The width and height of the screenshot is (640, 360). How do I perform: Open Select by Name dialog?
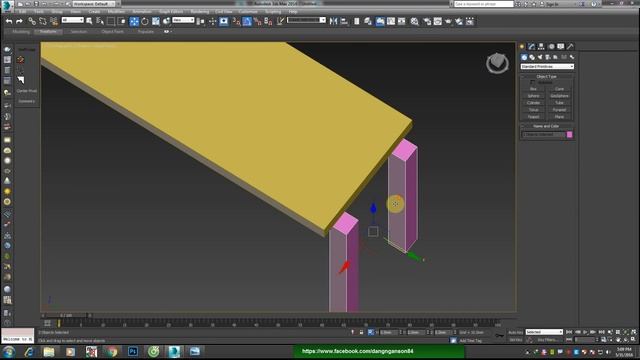[100, 21]
